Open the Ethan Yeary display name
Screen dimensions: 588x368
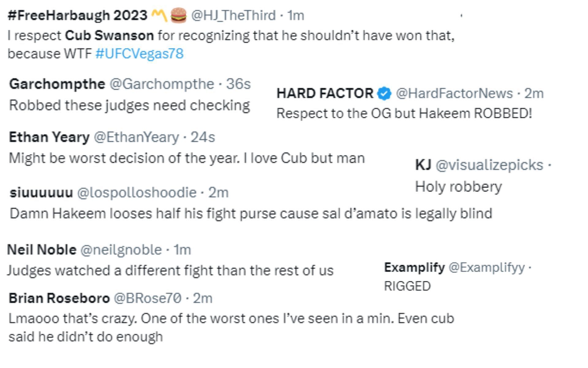[49, 137]
